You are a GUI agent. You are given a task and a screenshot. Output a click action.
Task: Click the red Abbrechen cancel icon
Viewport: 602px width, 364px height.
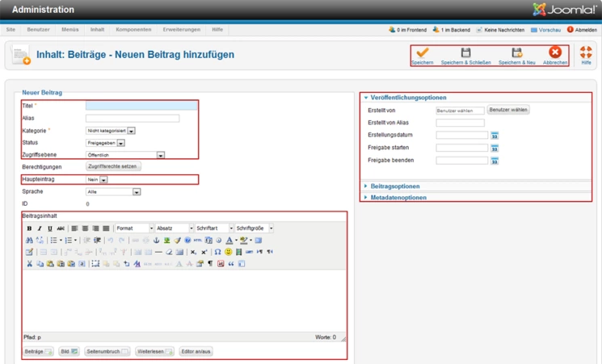(x=555, y=52)
